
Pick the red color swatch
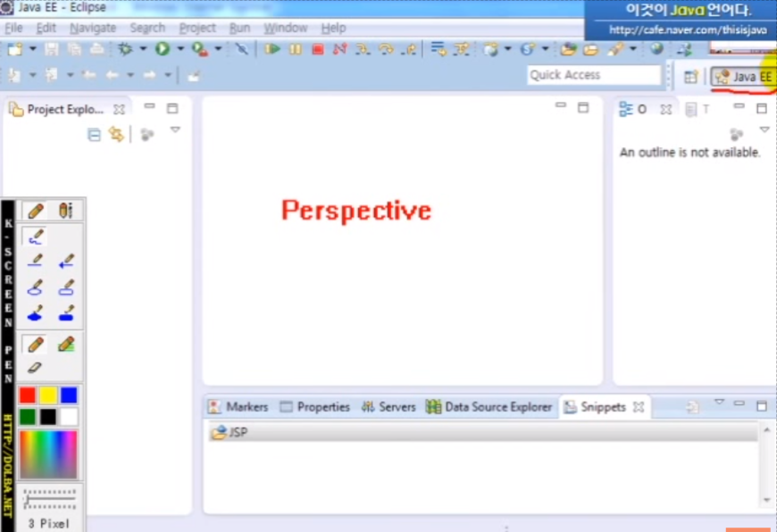point(28,395)
